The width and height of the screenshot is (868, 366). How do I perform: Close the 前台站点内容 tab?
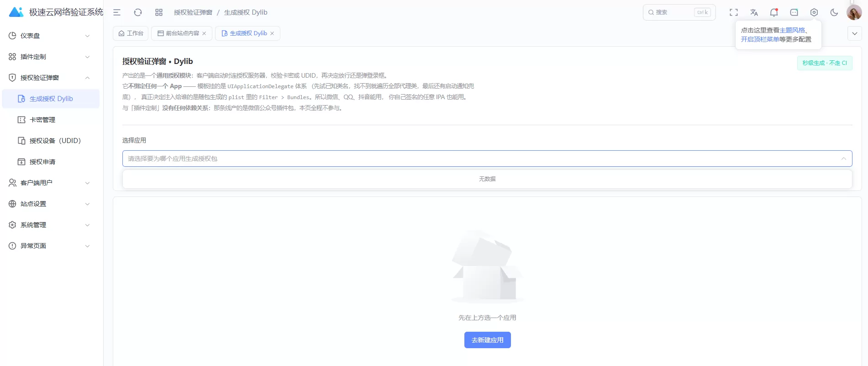click(204, 33)
